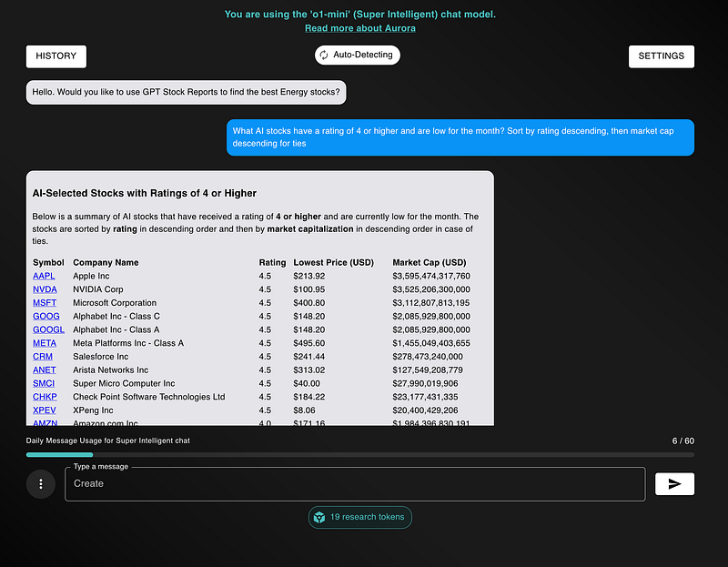
Task: Open the CRM stock link
Action: (42, 357)
